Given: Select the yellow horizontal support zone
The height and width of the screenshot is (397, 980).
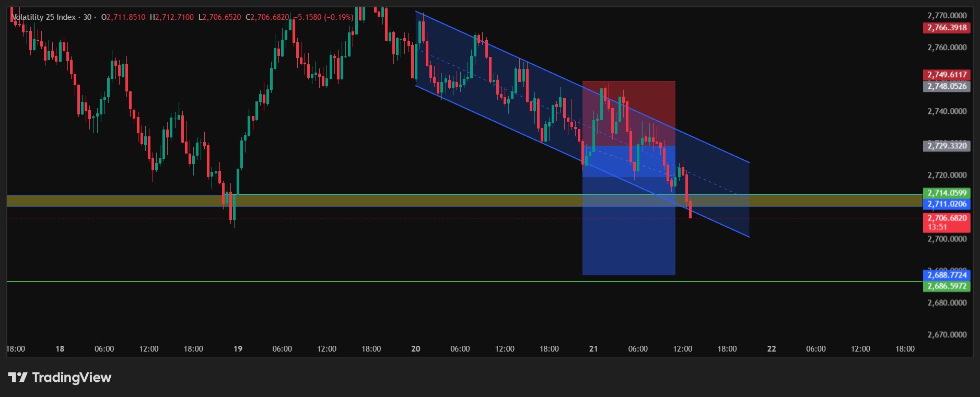Looking at the screenshot, I should (465, 201).
